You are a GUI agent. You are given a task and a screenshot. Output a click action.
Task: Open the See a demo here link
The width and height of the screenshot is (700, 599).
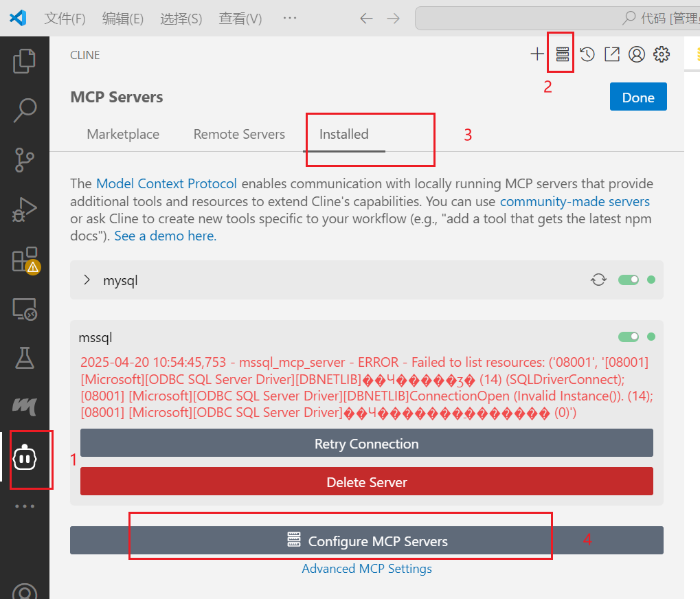click(x=165, y=236)
